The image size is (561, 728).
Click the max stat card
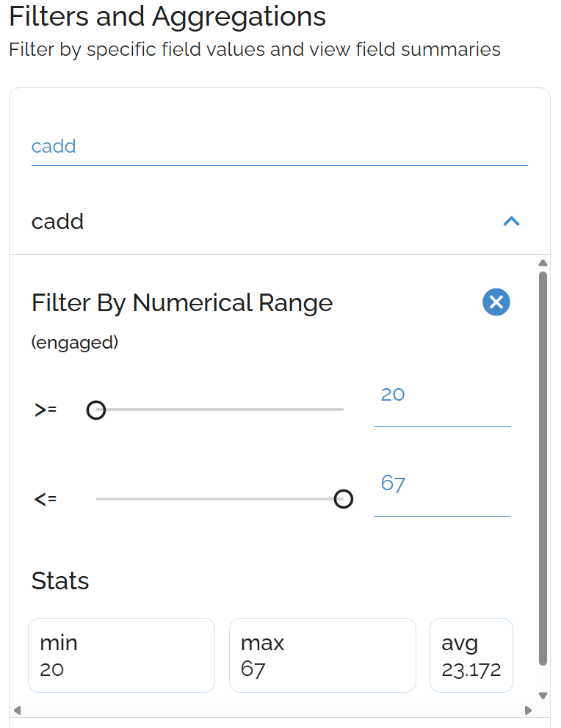[322, 655]
